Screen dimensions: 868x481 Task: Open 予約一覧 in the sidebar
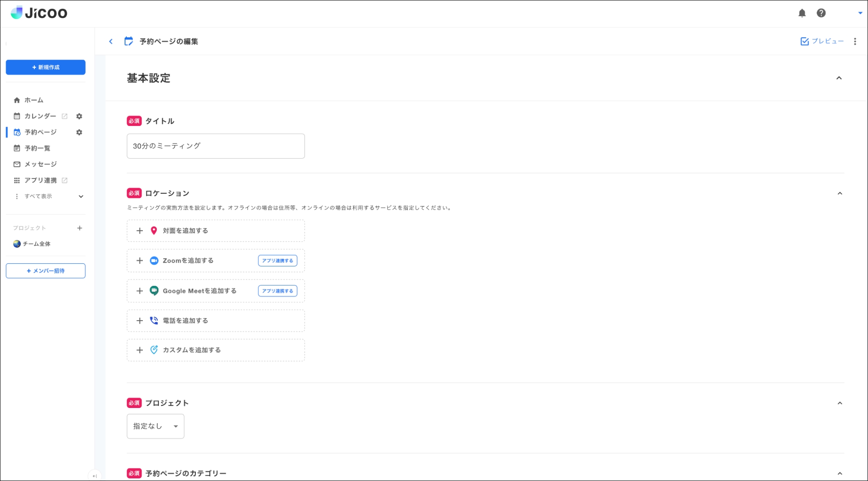37,148
